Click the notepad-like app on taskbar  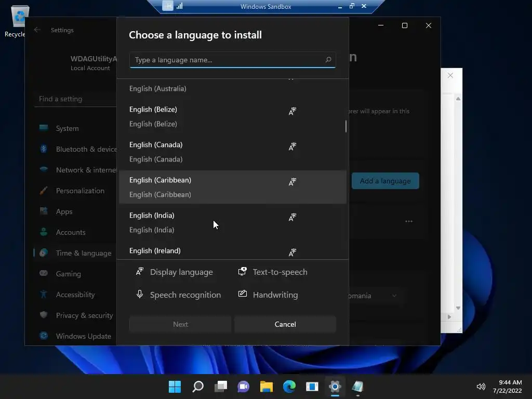pyautogui.click(x=357, y=387)
